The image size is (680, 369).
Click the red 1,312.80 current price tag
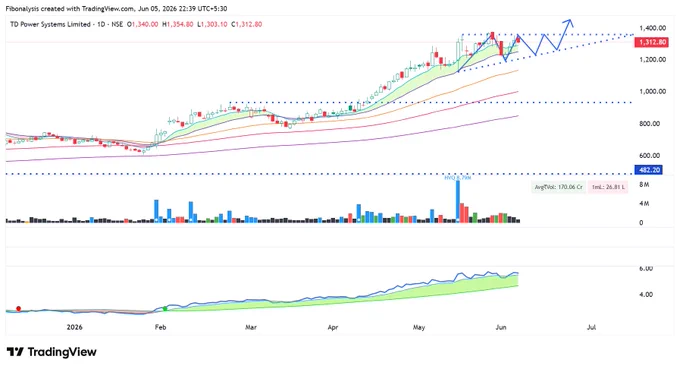pyautogui.click(x=651, y=42)
